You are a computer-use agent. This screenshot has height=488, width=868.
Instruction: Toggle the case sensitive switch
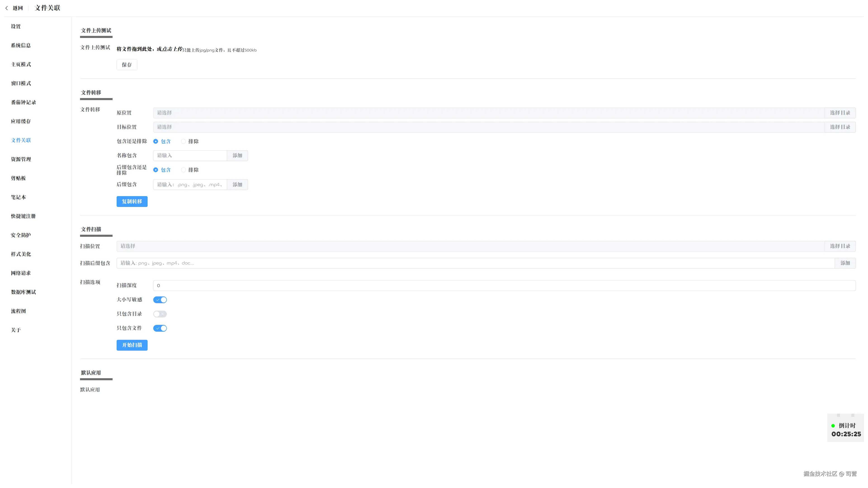(160, 300)
